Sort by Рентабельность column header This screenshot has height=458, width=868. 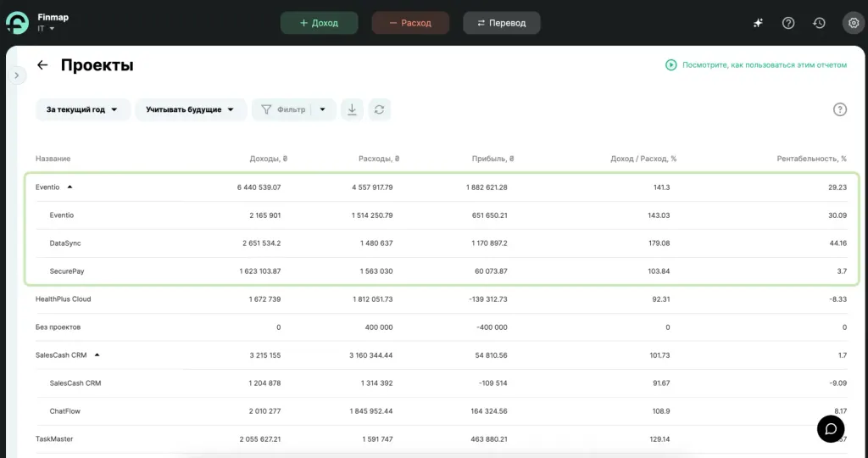point(811,159)
